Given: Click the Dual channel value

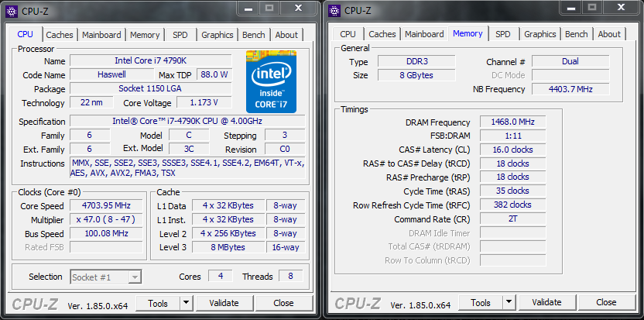Looking at the screenshot, I should [x=570, y=61].
